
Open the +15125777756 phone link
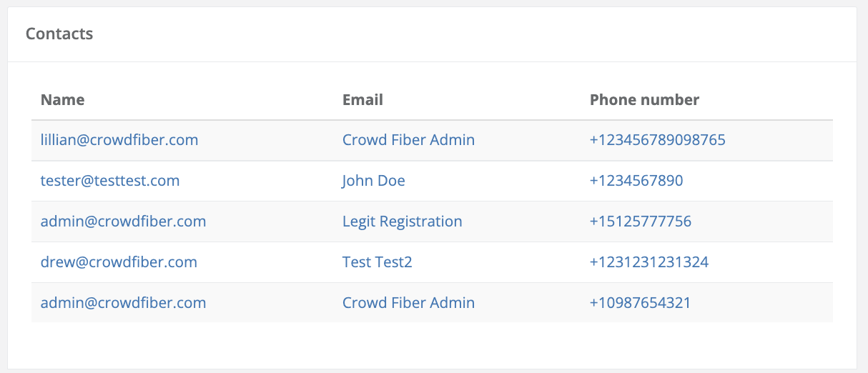pos(640,222)
